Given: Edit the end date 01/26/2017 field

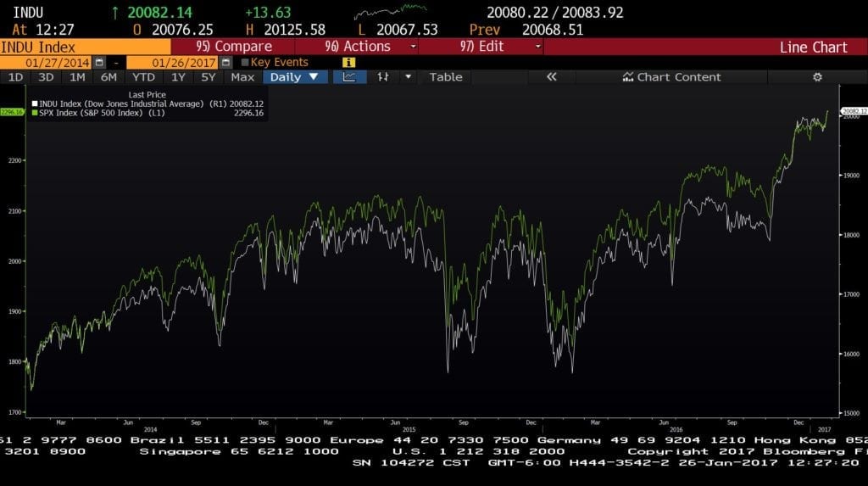Looking at the screenshot, I should (x=172, y=63).
